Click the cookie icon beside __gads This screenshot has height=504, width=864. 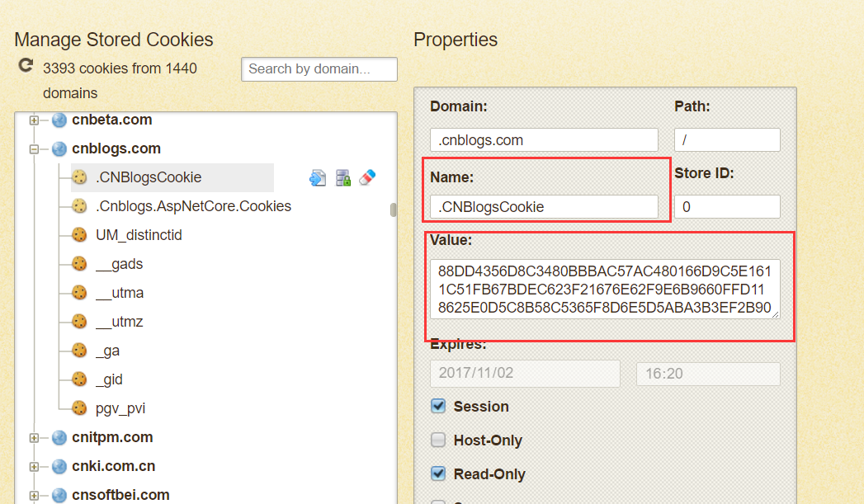pyautogui.click(x=79, y=263)
